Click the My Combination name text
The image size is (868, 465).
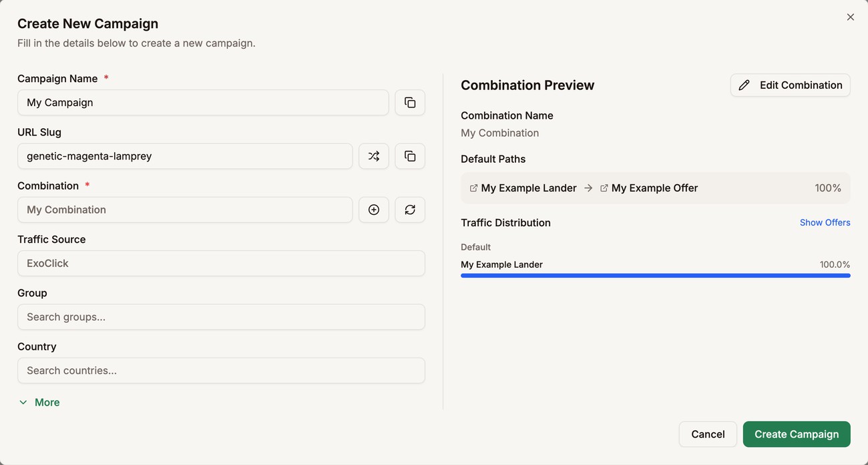tap(499, 133)
